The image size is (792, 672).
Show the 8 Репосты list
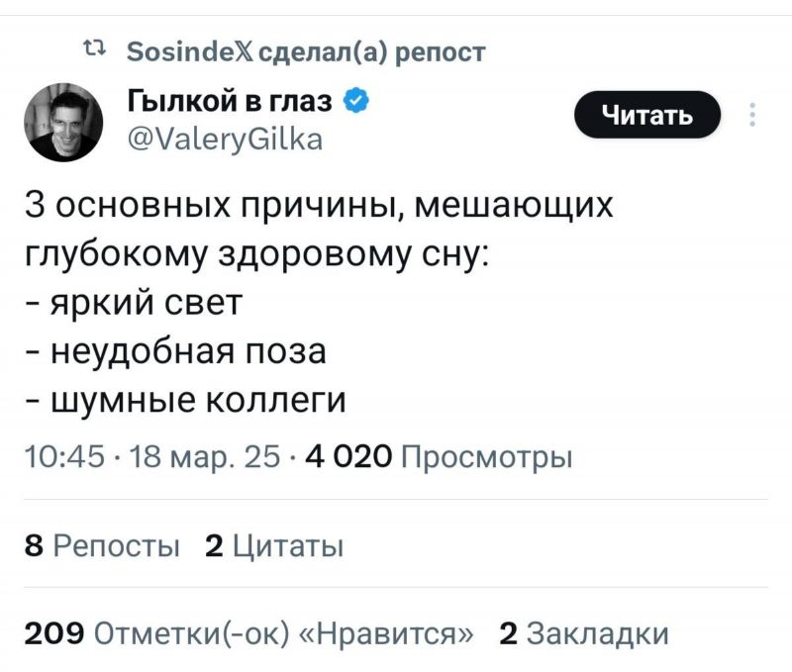tap(102, 545)
